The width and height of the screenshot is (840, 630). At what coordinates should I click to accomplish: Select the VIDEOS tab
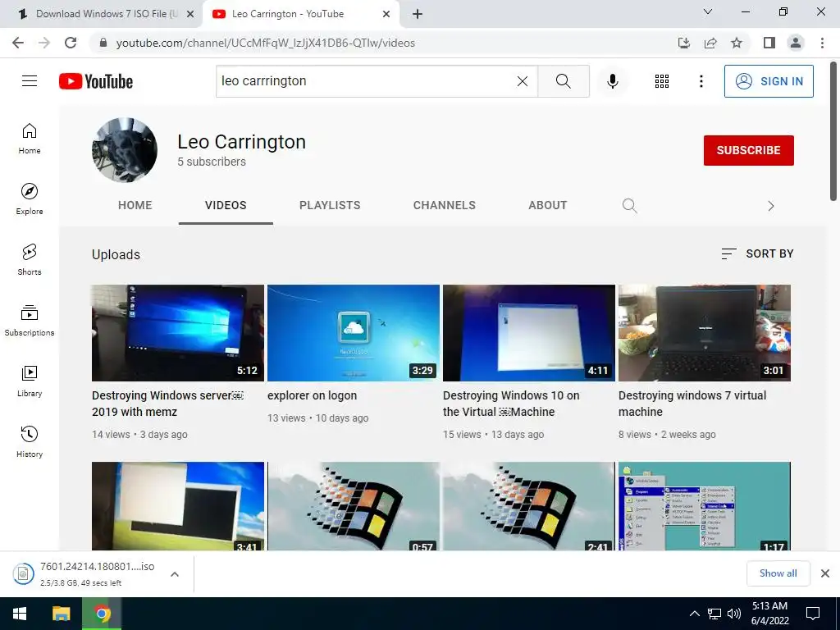tap(226, 205)
